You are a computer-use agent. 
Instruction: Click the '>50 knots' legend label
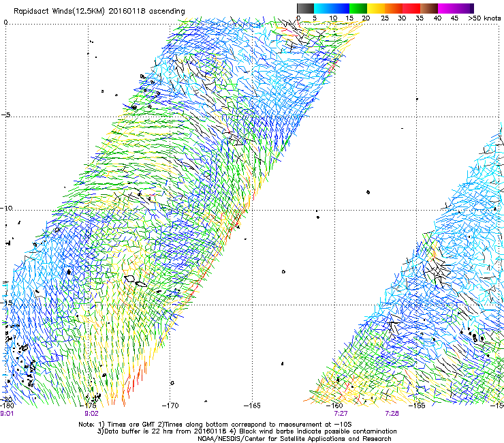(484, 18)
